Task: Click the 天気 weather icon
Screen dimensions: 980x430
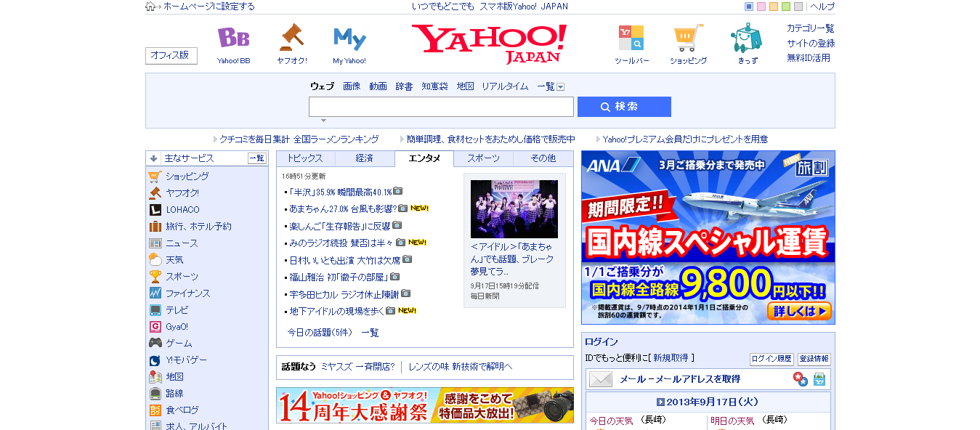Action: click(155, 260)
